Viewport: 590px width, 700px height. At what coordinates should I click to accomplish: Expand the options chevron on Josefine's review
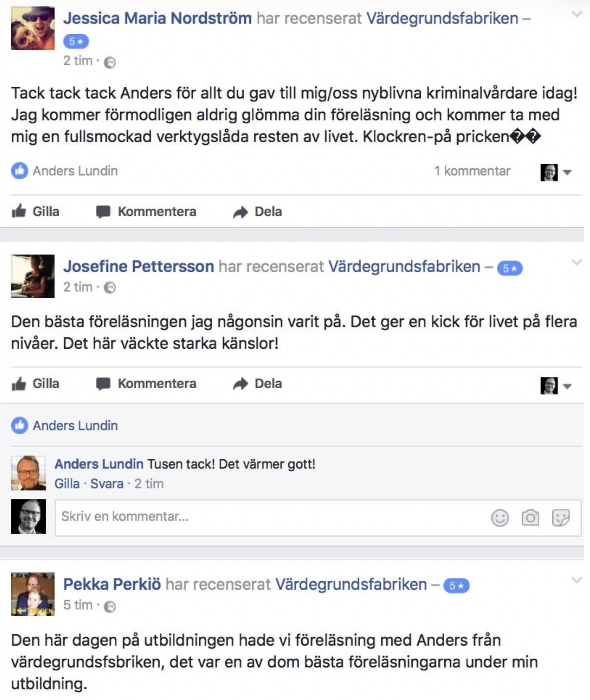577,262
